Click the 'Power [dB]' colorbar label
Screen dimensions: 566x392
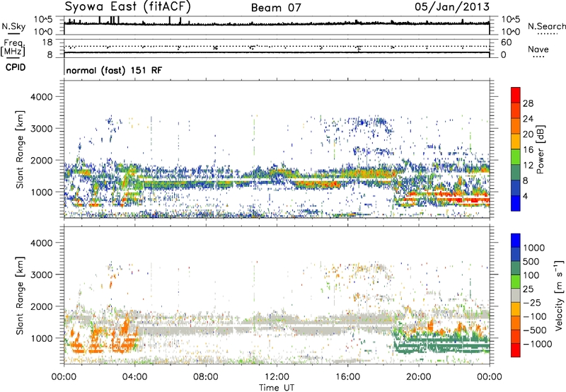click(x=540, y=149)
